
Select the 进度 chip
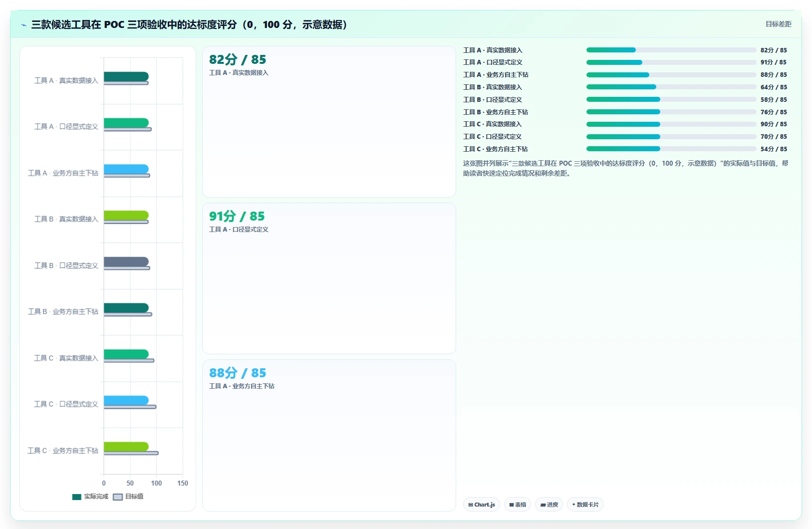click(549, 505)
